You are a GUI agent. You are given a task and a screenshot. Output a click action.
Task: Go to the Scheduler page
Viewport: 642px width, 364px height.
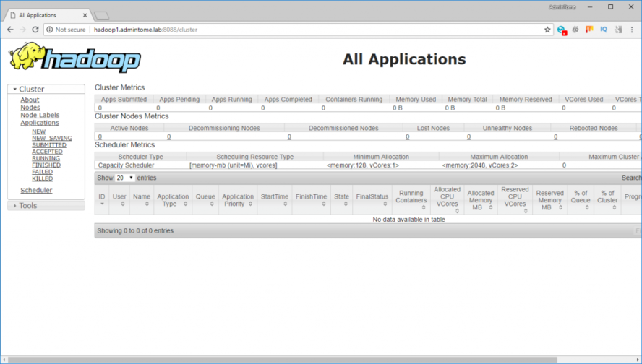pyautogui.click(x=36, y=191)
